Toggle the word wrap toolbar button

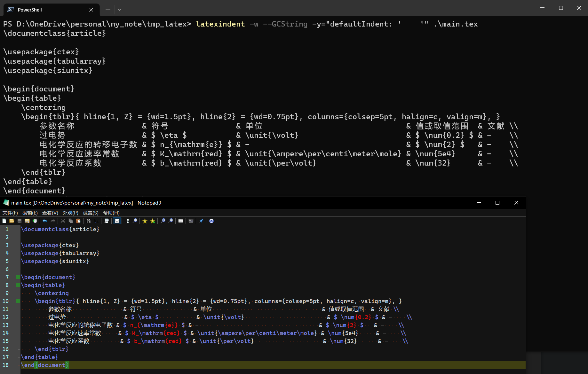coord(117,221)
